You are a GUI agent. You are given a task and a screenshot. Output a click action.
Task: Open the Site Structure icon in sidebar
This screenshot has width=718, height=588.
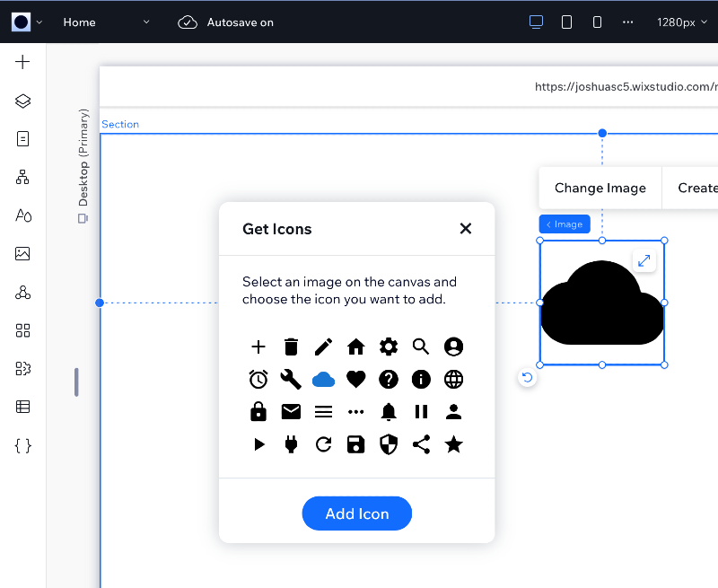pyautogui.click(x=22, y=177)
